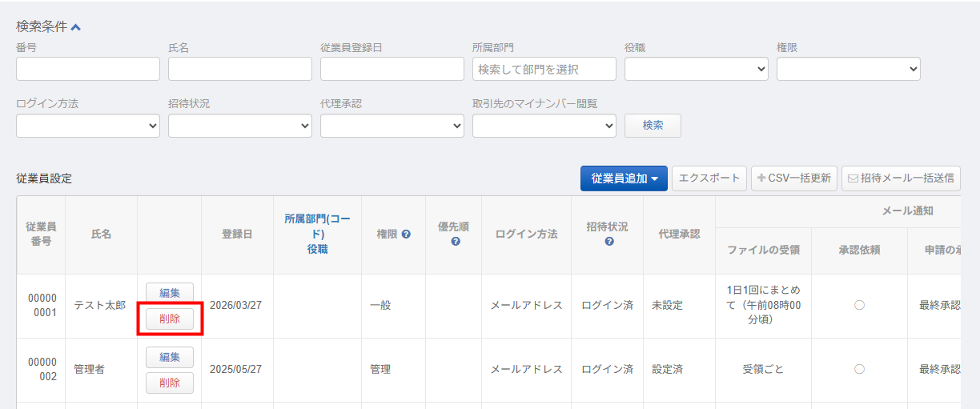Screen dimensions: 980x409
Task: Click the 検索 button
Action: point(653,126)
